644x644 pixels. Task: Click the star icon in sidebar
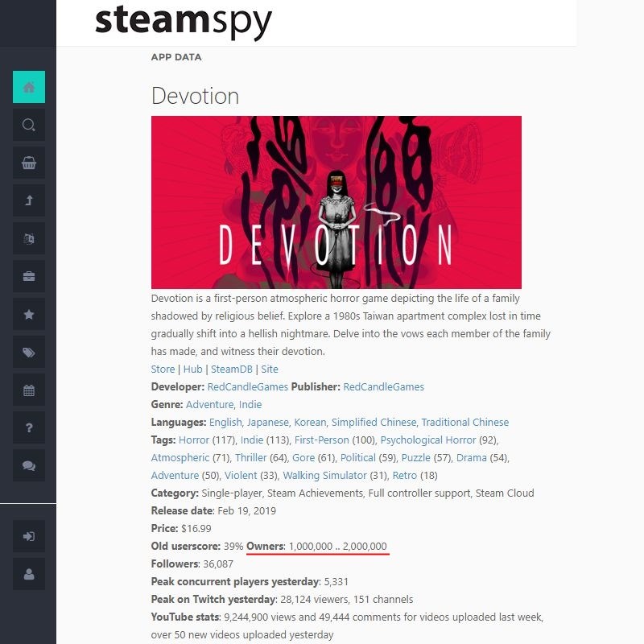29,314
